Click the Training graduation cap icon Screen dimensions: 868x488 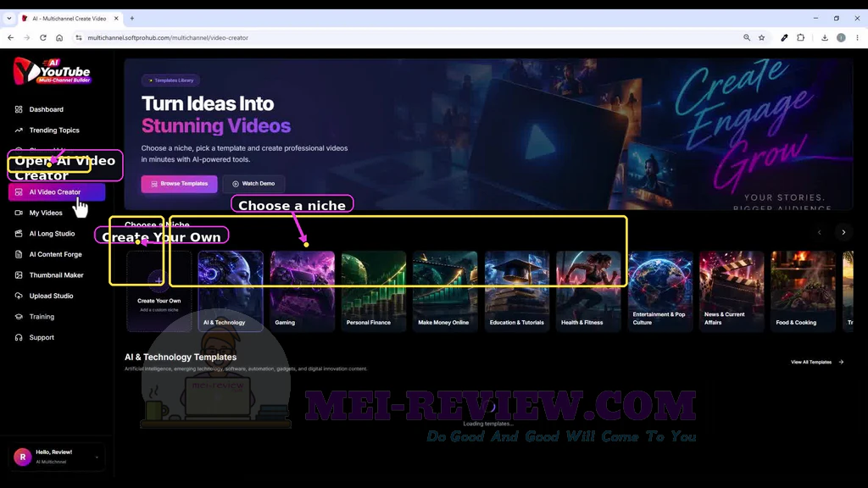[x=19, y=317]
